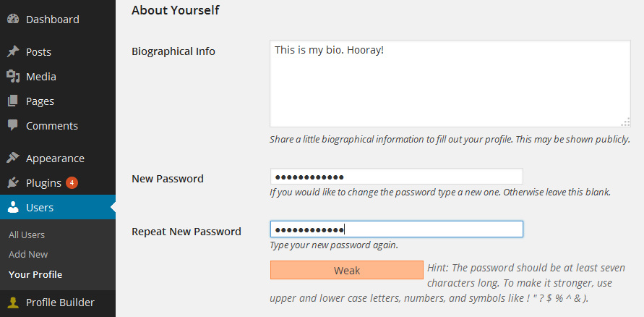
Task: Click the Dashboard gauge icon
Action: point(13,19)
